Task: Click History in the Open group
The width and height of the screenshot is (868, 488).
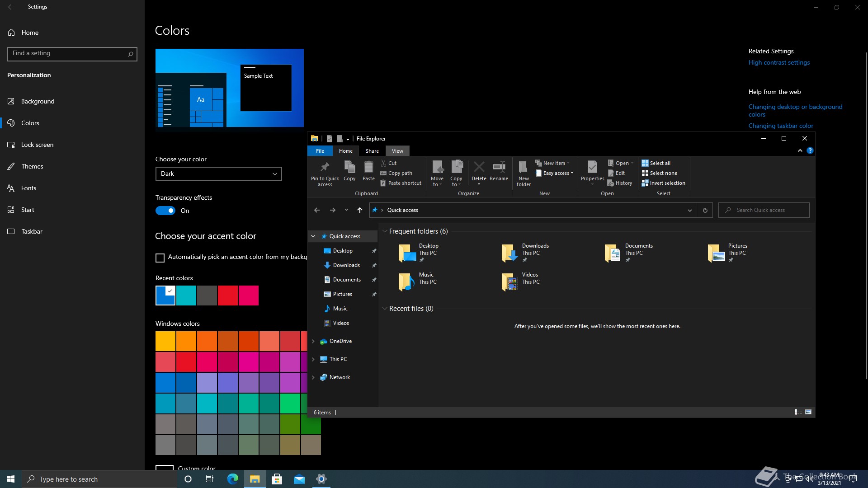Action: click(x=620, y=183)
